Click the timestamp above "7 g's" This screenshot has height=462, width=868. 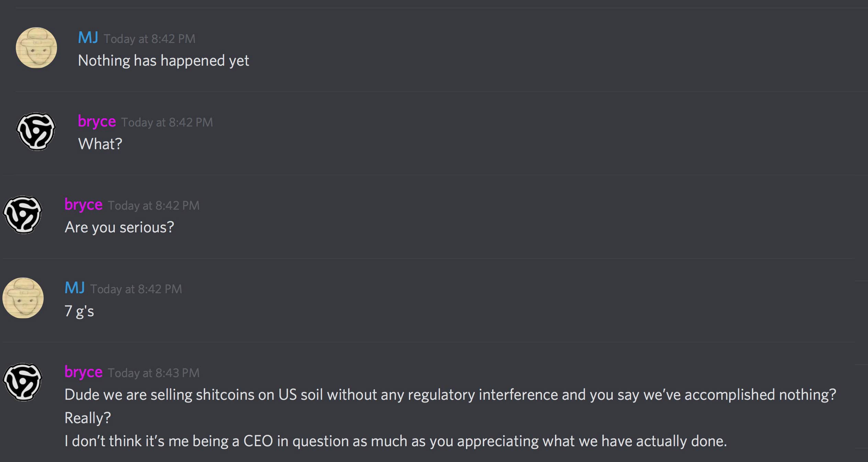tap(136, 289)
